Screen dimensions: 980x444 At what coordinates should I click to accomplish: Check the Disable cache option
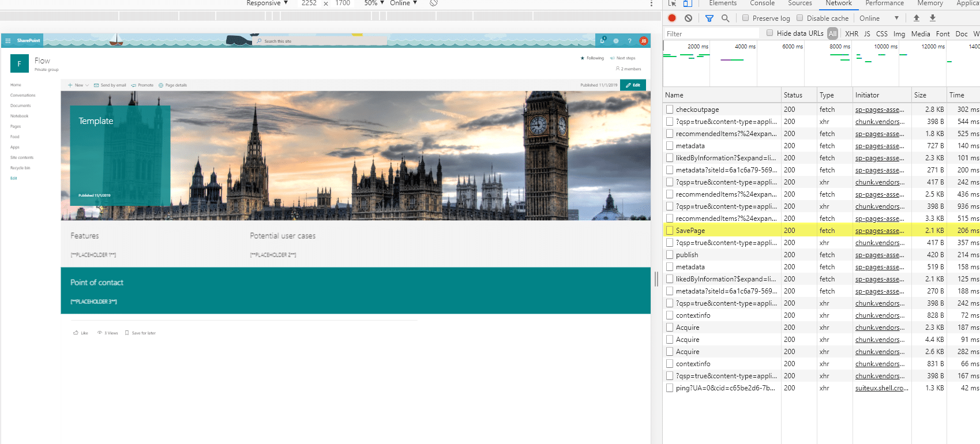coord(800,18)
